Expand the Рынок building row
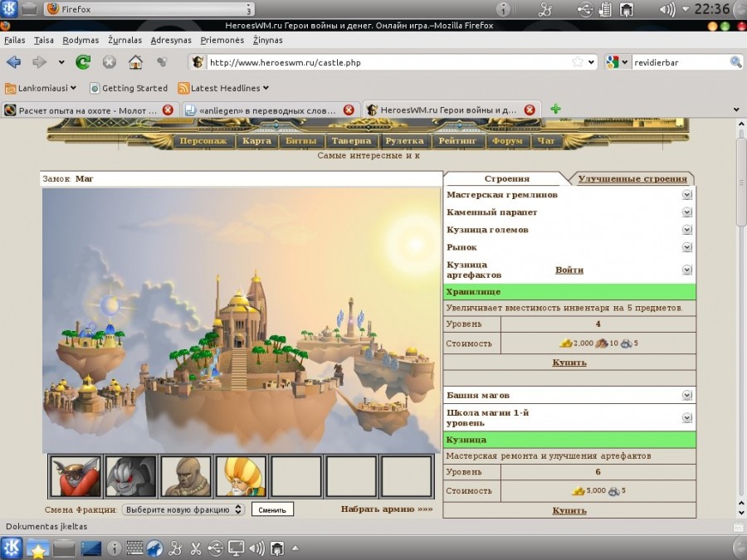This screenshot has width=747, height=560. (686, 247)
